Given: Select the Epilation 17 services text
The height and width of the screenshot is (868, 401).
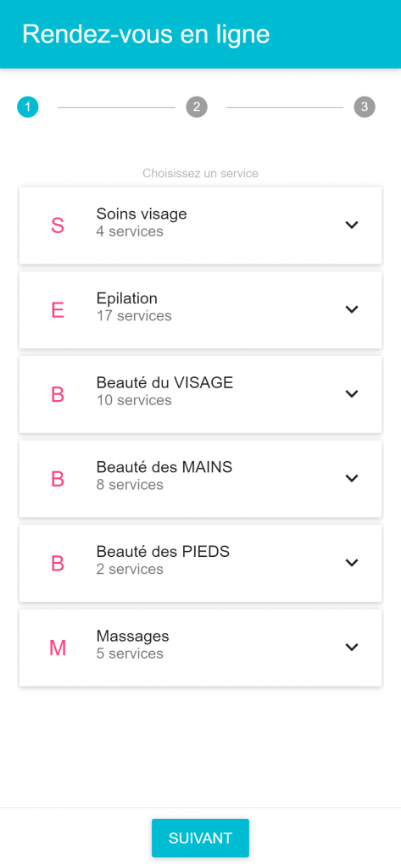Looking at the screenshot, I should pyautogui.click(x=134, y=307).
